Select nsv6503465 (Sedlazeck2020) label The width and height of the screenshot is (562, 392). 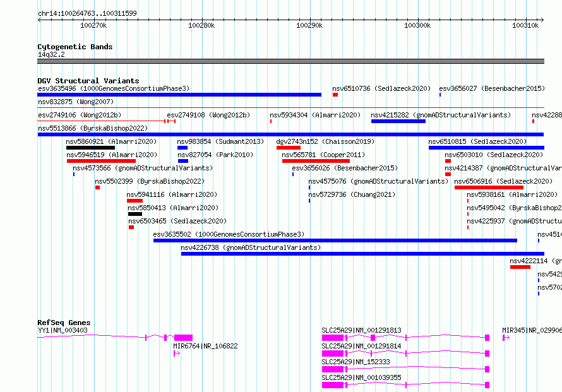(x=177, y=221)
